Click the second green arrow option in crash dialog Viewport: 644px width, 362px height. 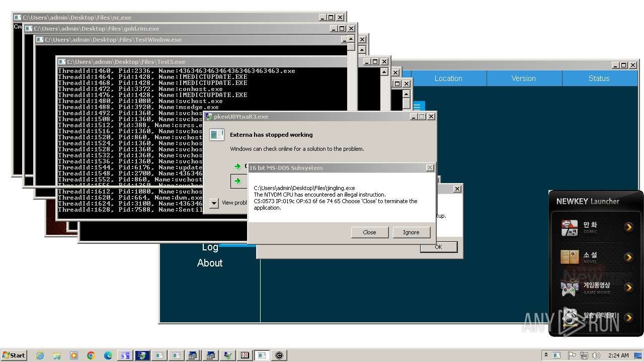tap(237, 181)
